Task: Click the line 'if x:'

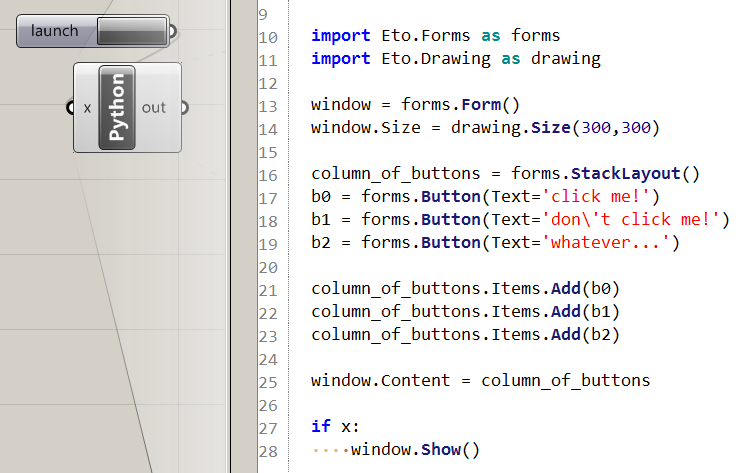Action: [x=335, y=426]
